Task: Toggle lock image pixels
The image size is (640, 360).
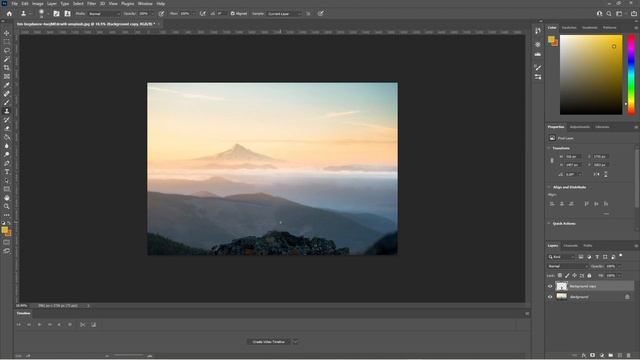Action: pyautogui.click(x=567, y=276)
